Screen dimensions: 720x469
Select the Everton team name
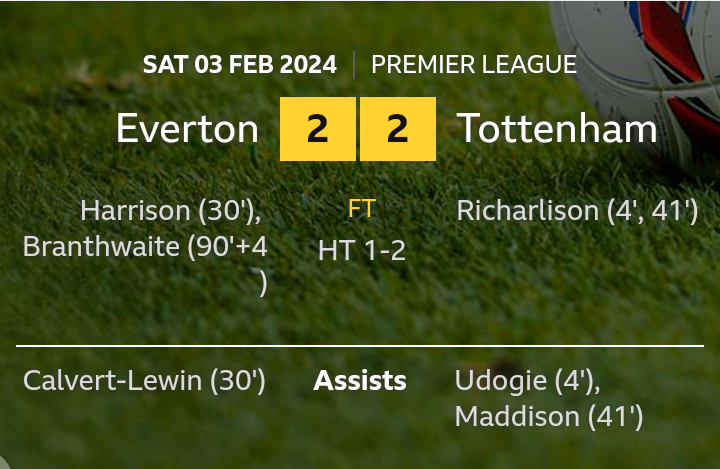[x=187, y=129]
